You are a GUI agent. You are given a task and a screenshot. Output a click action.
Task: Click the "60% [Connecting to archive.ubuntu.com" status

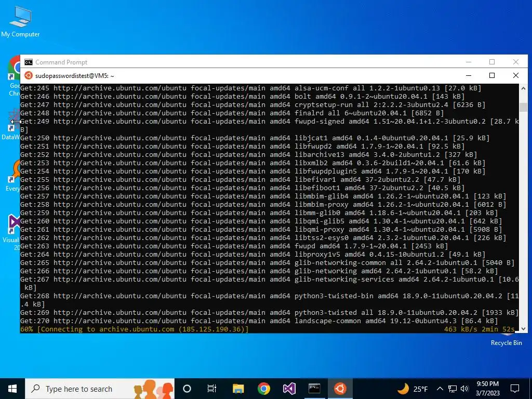135,329
